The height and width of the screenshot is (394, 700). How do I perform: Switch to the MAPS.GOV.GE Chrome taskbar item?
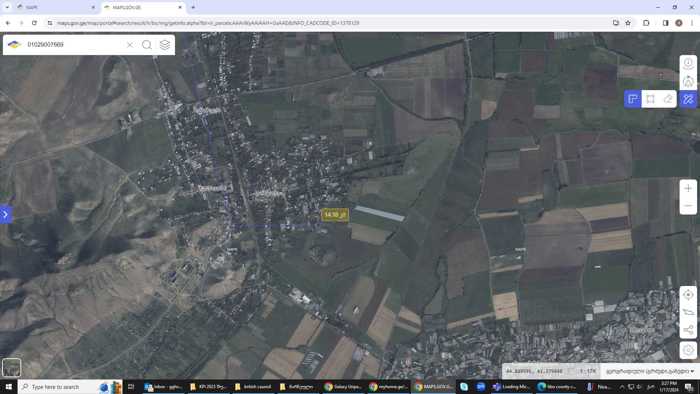pos(433,387)
